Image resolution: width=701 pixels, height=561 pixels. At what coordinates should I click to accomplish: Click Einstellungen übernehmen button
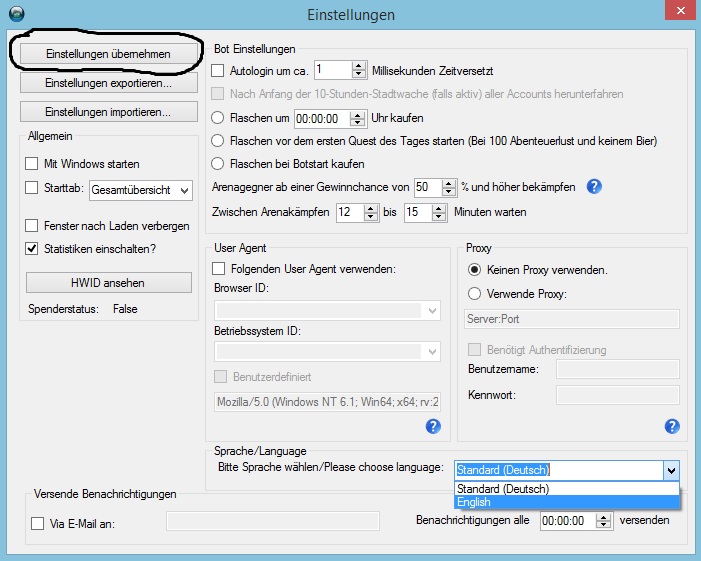pyautogui.click(x=109, y=54)
